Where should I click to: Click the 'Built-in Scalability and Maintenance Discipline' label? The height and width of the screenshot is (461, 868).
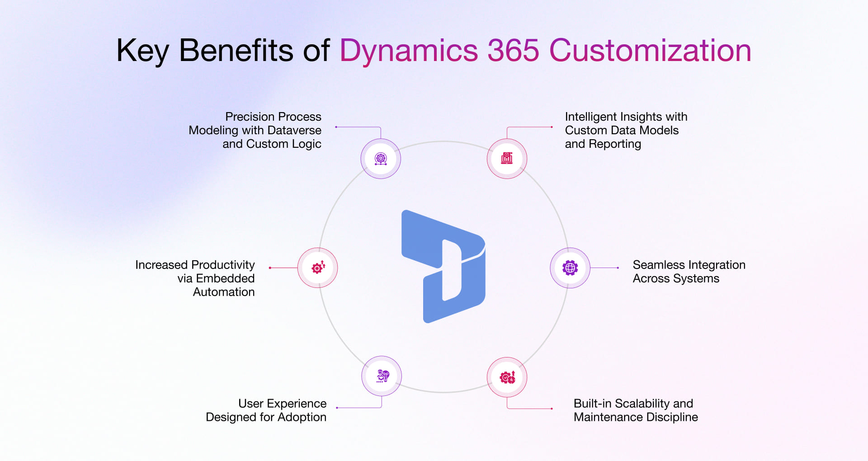pos(636,410)
